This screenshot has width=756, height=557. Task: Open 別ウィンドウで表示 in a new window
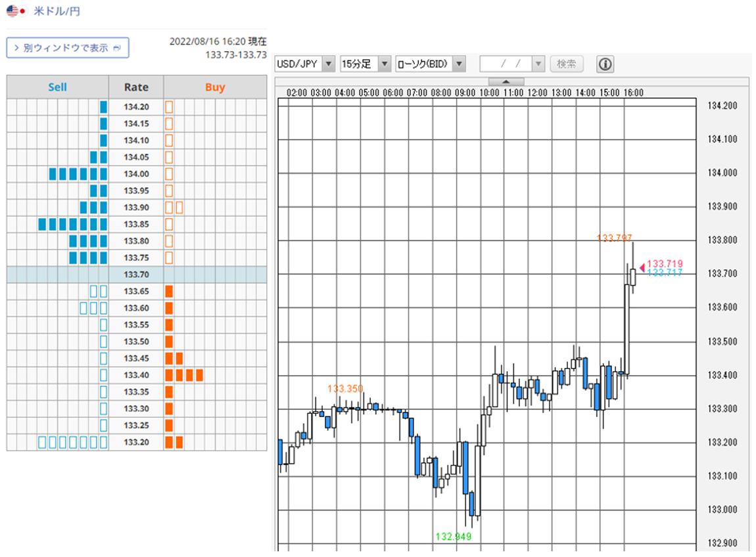[68, 48]
